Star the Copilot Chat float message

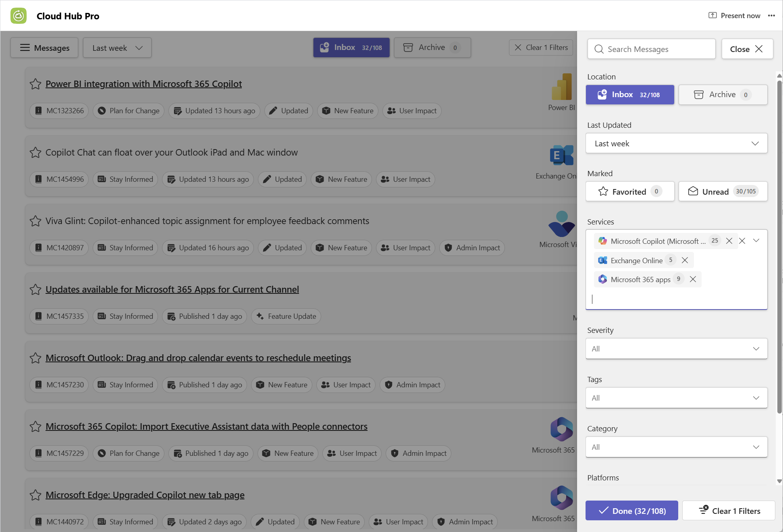[x=35, y=152]
